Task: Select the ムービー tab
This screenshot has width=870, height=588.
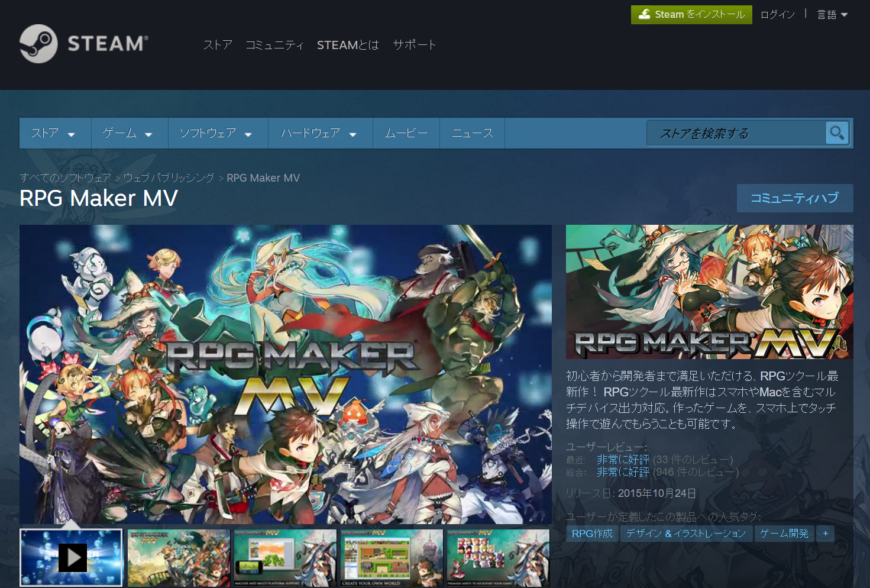Action: click(x=406, y=133)
